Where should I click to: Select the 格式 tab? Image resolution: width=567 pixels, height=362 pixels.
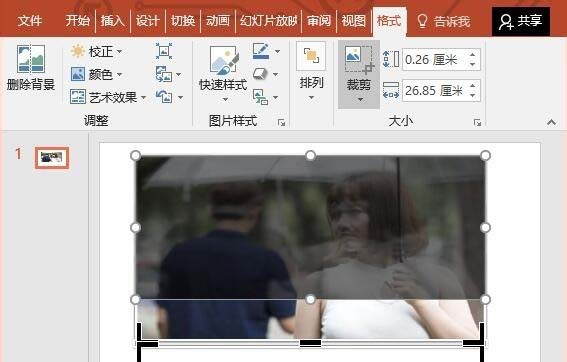(389, 21)
